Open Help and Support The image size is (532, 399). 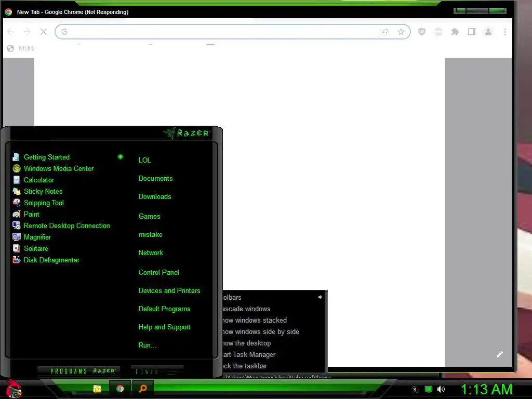(x=164, y=327)
